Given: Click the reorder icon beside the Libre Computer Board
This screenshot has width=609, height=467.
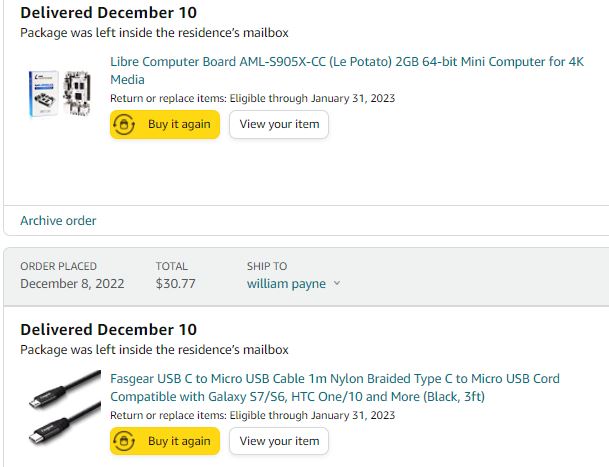Looking at the screenshot, I should tap(124, 124).
